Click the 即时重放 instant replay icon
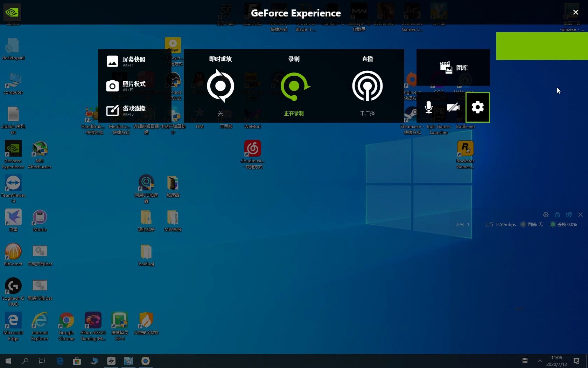The width and height of the screenshot is (588, 368). point(220,86)
